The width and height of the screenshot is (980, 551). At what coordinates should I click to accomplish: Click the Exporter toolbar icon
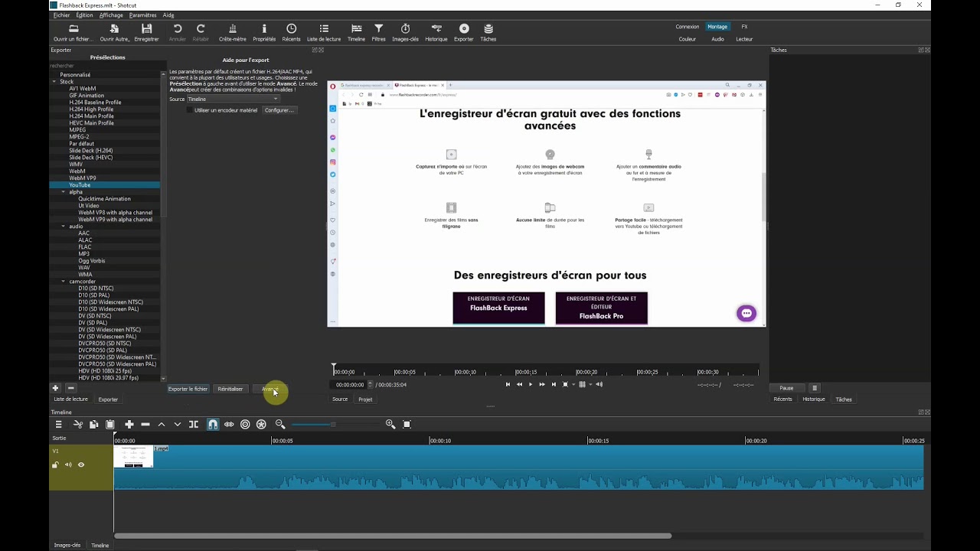pyautogui.click(x=463, y=33)
